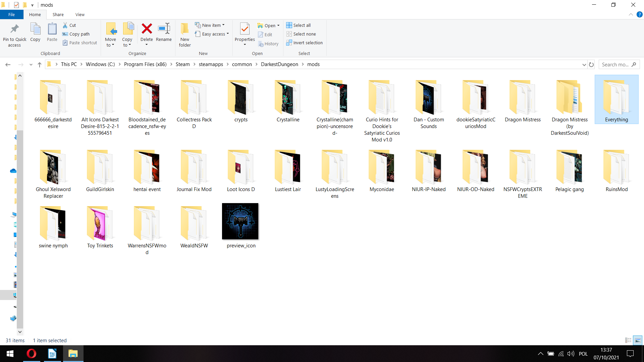The height and width of the screenshot is (362, 644).
Task: Collapse the ribbon with the chevron
Action: tap(631, 14)
